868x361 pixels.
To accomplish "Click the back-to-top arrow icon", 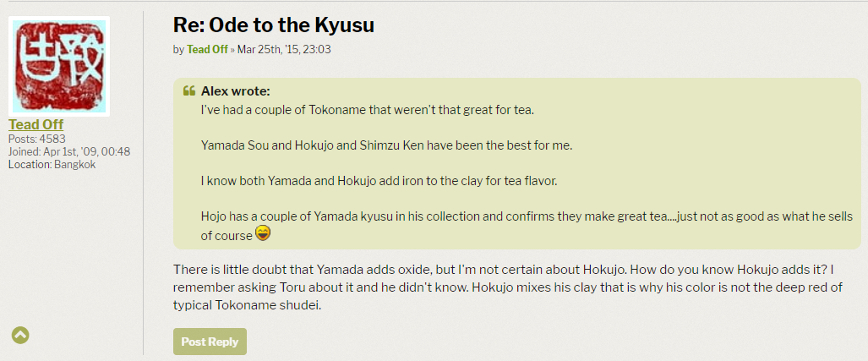I will point(20,335).
